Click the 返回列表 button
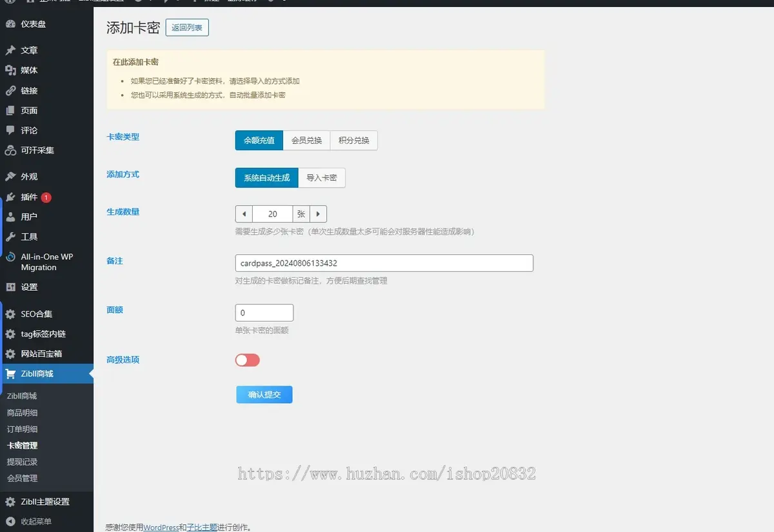 click(187, 28)
